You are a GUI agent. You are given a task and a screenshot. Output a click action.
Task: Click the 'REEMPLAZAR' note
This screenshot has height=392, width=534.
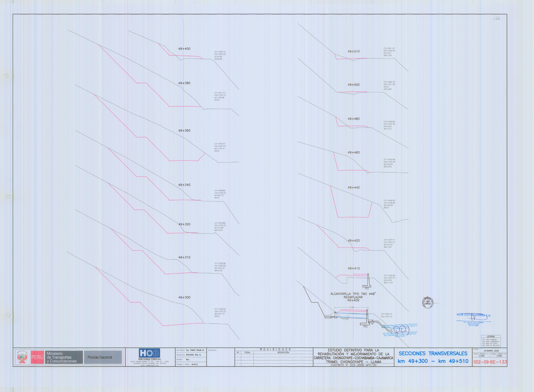[x=353, y=297]
